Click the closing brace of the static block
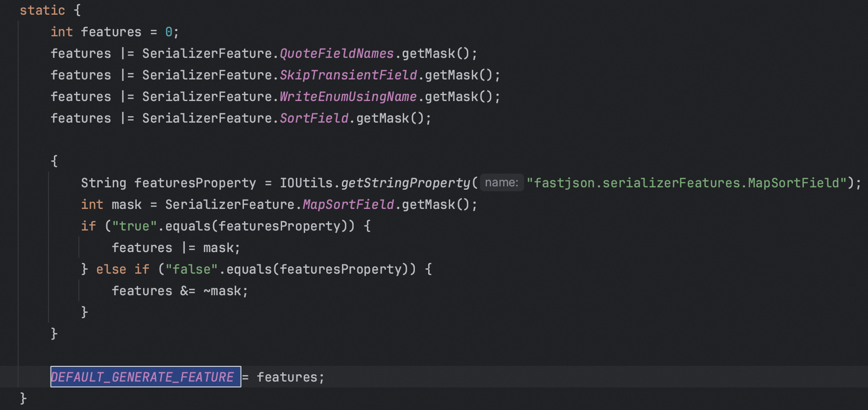The width and height of the screenshot is (868, 410). tap(23, 398)
